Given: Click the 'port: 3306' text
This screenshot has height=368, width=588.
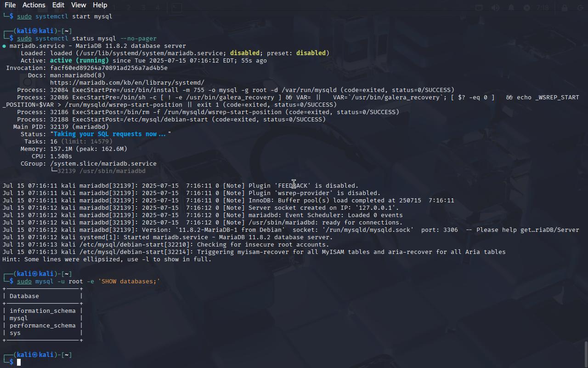Looking at the screenshot, I should pos(440,230).
